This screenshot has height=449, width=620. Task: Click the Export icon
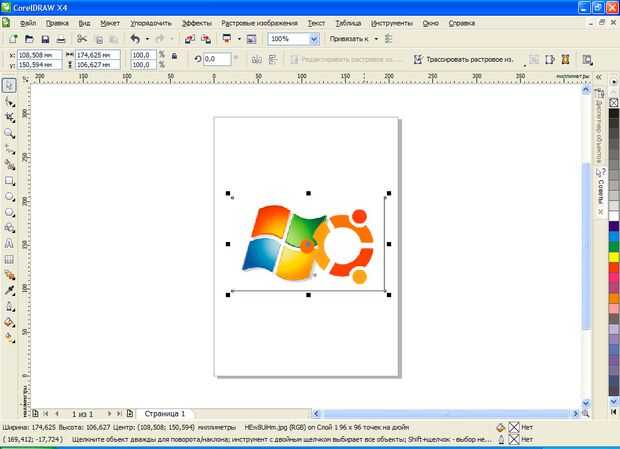click(206, 39)
